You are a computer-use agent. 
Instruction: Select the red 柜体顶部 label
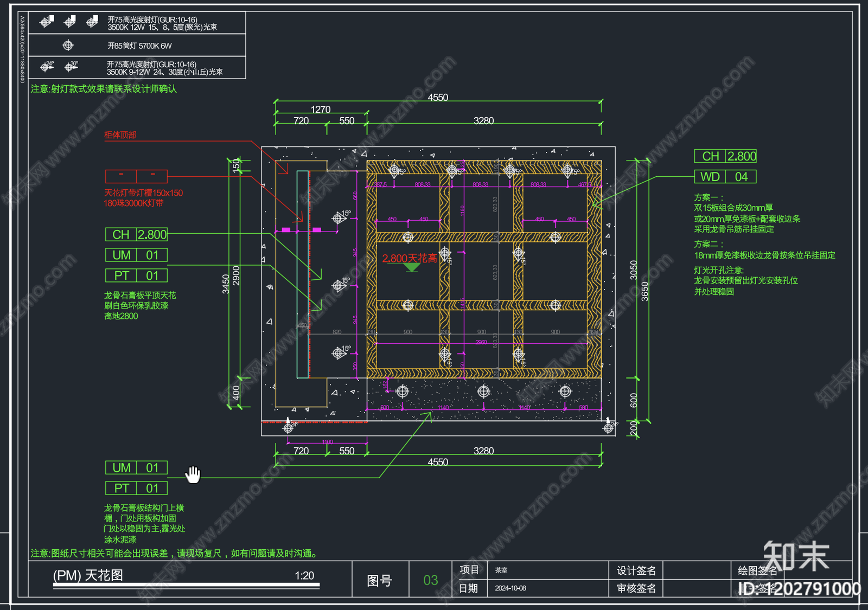[x=120, y=135]
